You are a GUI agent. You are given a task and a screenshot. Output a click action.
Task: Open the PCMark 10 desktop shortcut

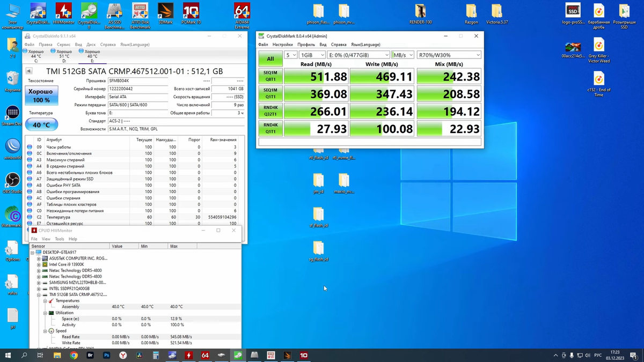click(191, 14)
